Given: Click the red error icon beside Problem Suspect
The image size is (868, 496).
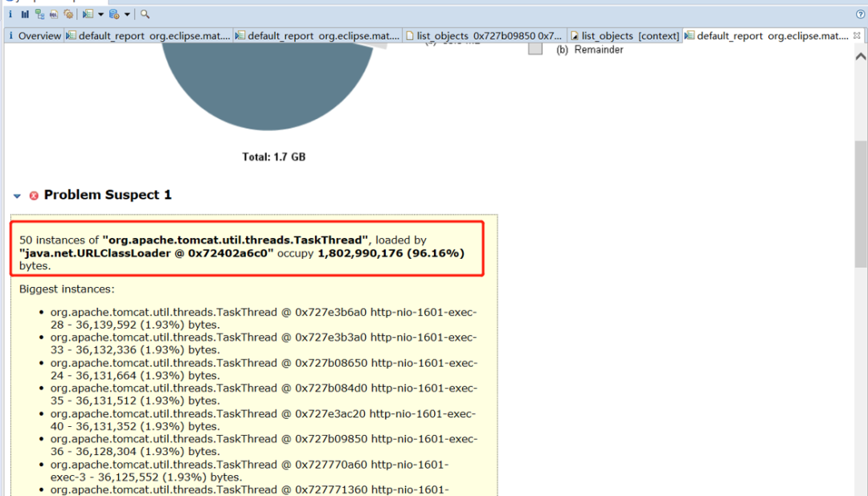Looking at the screenshot, I should point(34,195).
